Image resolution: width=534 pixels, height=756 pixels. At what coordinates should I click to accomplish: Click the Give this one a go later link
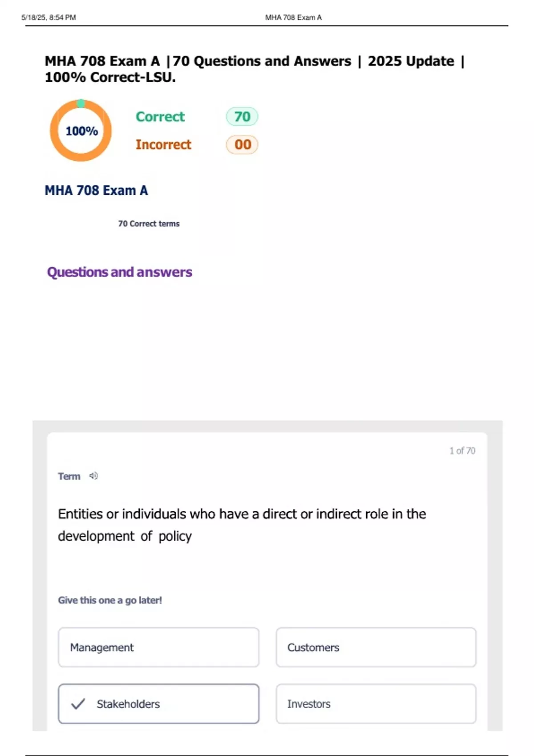110,600
